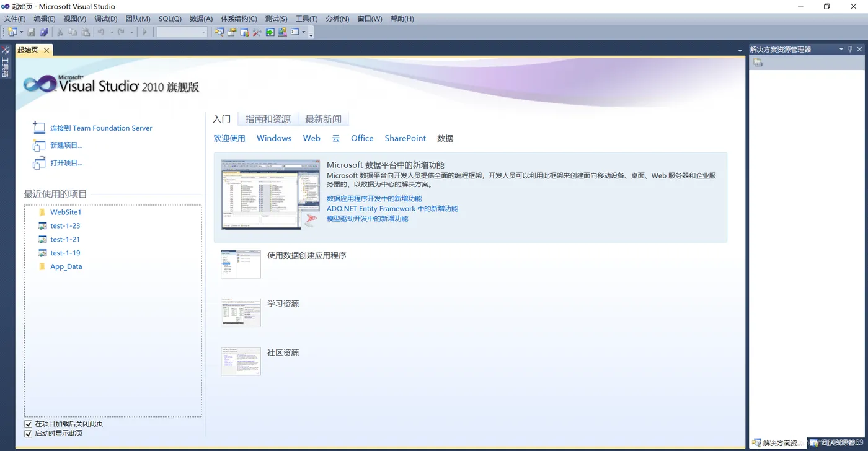Open the 帮助(H) menu
The image size is (868, 451).
click(x=402, y=19)
